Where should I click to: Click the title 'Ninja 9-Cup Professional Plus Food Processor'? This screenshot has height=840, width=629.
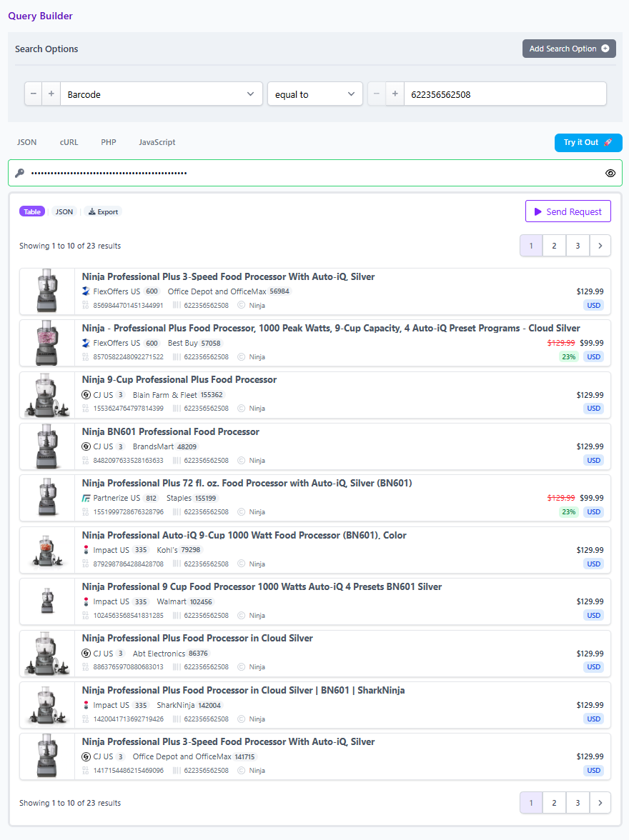(179, 380)
